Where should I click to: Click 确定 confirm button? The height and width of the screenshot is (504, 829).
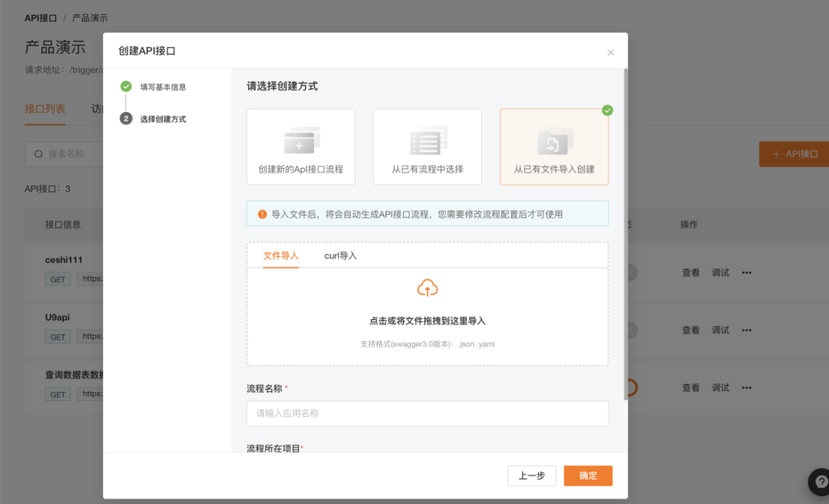tap(588, 476)
